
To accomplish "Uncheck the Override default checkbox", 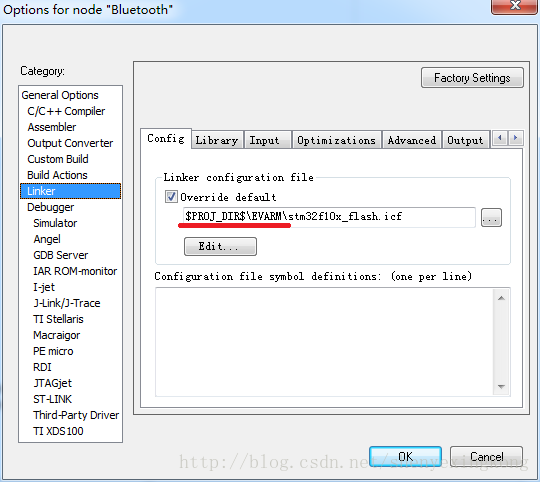I will (171, 197).
